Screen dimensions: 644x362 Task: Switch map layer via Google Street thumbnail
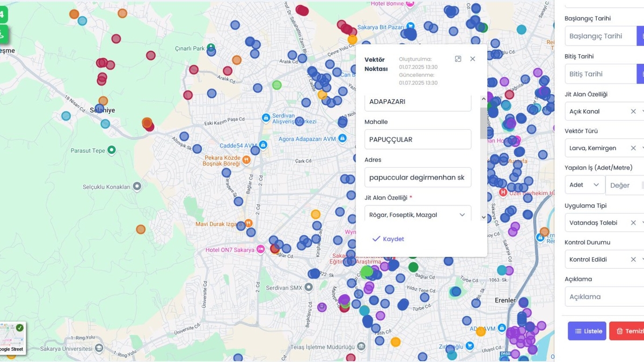pos(11,338)
